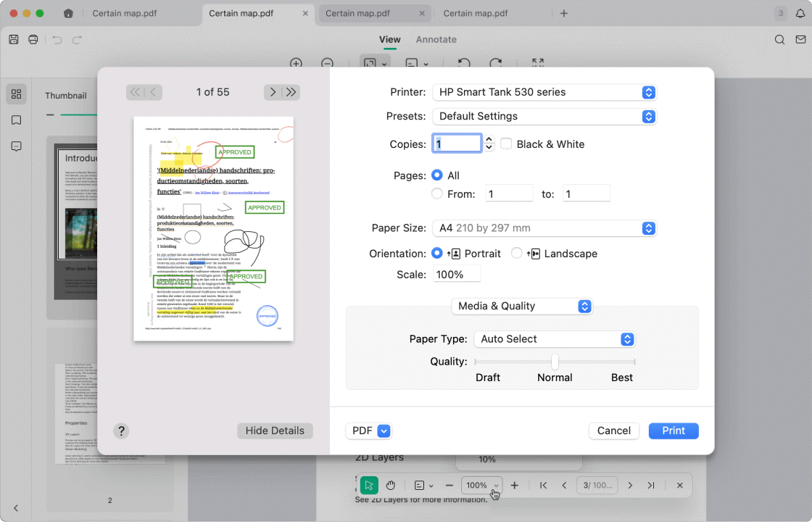The height and width of the screenshot is (524, 812).
Task: Close the active Certain map.pdf tab
Action: pos(305,14)
